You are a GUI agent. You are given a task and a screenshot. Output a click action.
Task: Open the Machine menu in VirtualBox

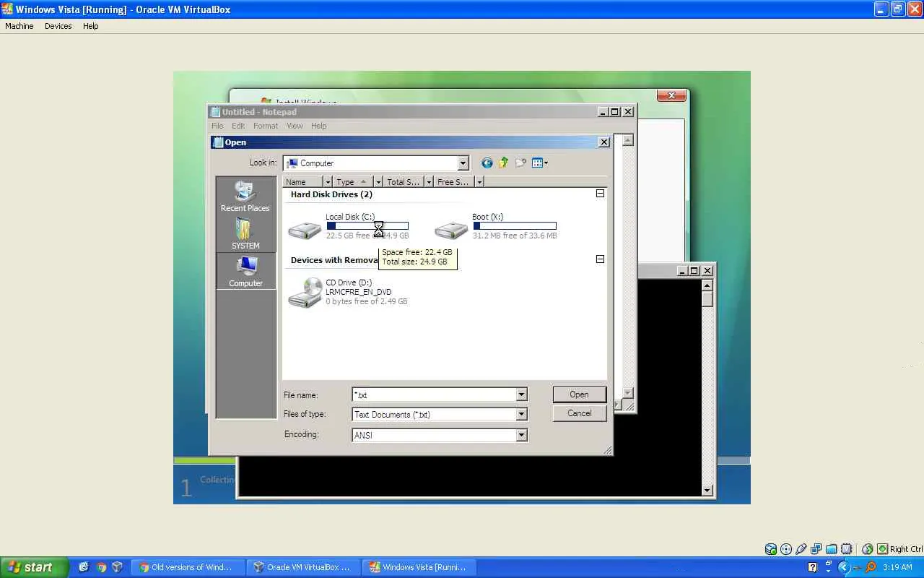[19, 26]
